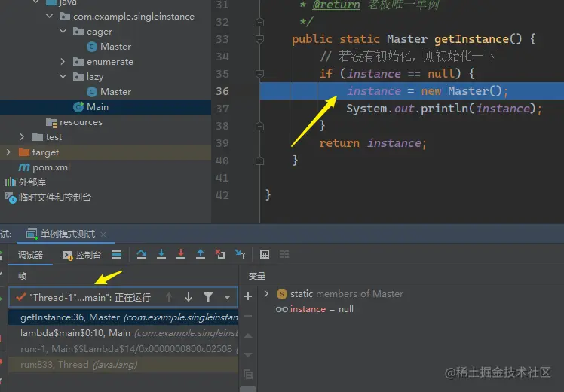This screenshot has width=564, height=392.
Task: Select next frame down arrow
Action: (188, 297)
